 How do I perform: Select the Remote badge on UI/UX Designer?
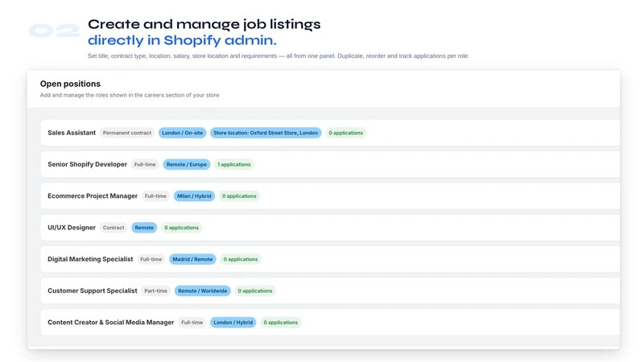point(144,228)
